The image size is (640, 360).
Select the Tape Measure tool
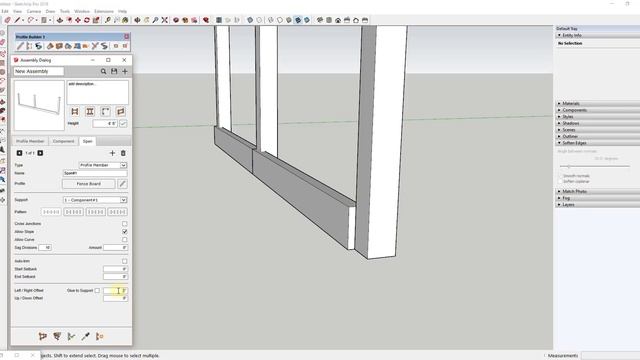108,20
